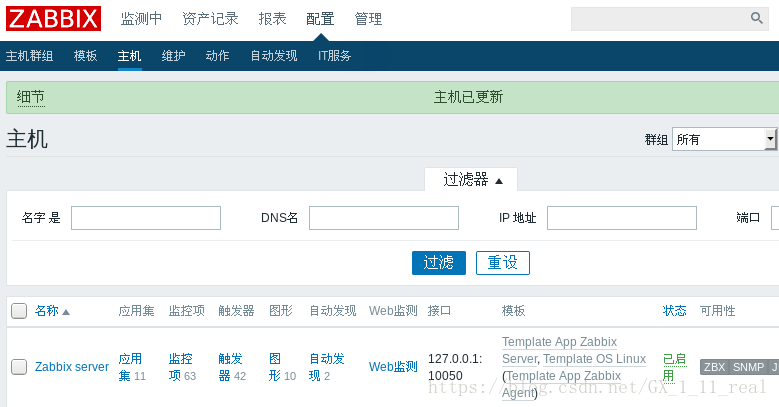Click the DNS名 filter field
779x407 pixels.
coord(384,218)
